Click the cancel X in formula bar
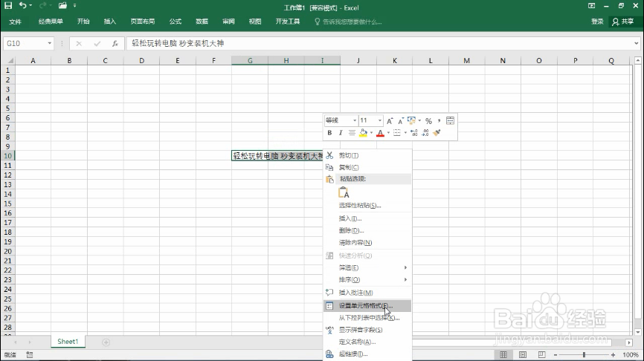The height and width of the screenshot is (361, 644). click(x=79, y=44)
